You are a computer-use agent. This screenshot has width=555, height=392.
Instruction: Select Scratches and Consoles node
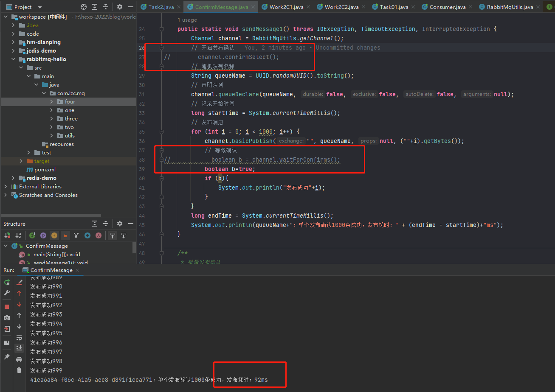point(48,195)
